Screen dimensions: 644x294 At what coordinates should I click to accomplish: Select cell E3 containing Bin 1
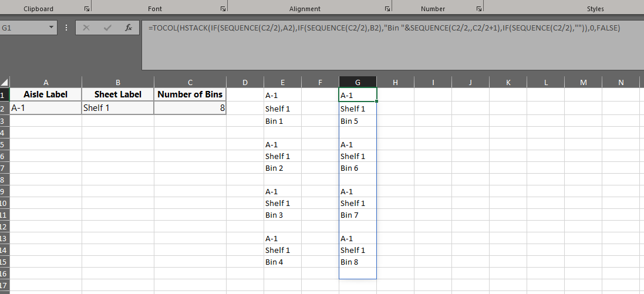[x=282, y=121]
